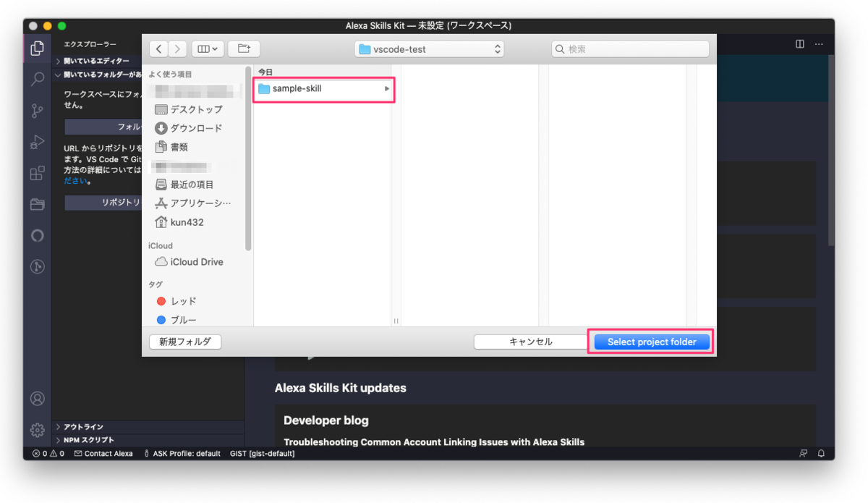
Task: Select 書類 in dialog sidebar
Action: point(171,147)
